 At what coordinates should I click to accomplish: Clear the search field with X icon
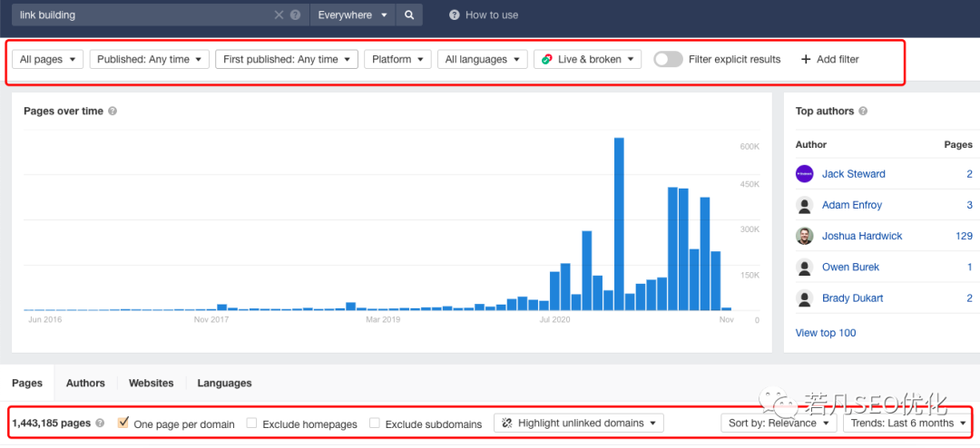279,15
